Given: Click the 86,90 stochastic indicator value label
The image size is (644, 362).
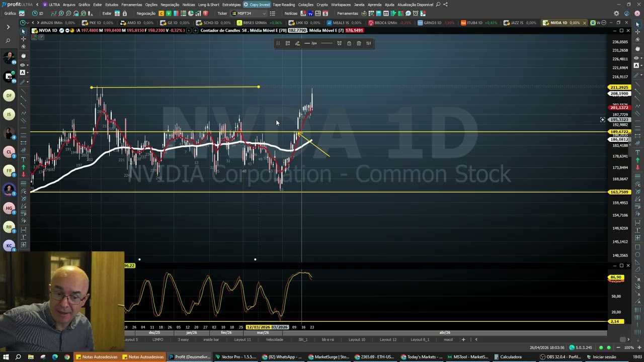Looking at the screenshot, I should coord(616,278).
